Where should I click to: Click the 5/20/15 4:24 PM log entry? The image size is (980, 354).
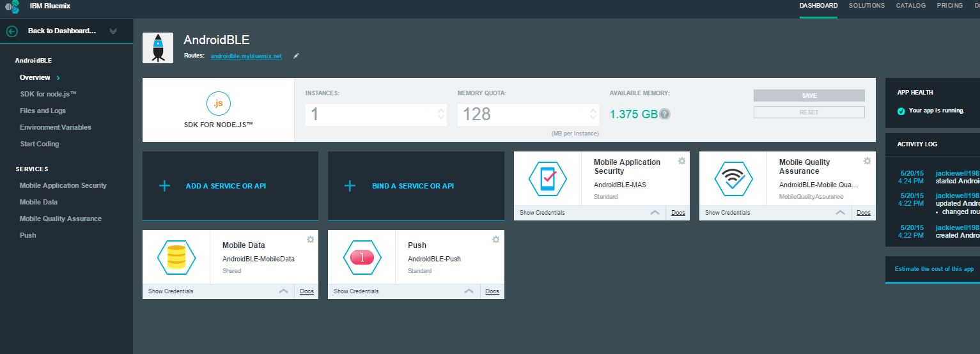point(911,176)
